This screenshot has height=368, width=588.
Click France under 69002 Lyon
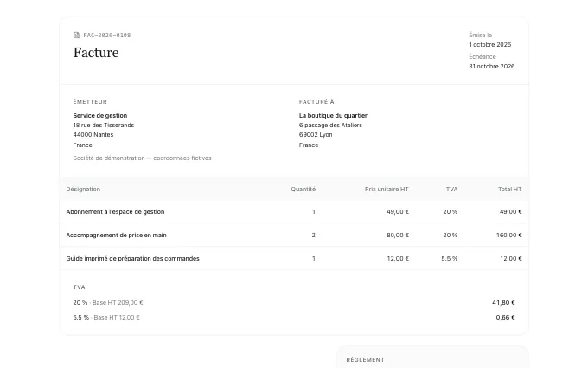click(x=309, y=145)
